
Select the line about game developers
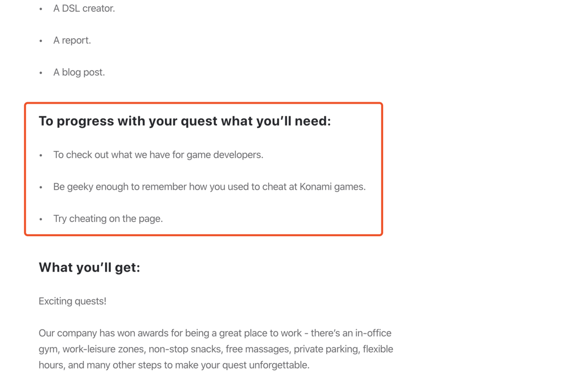click(x=158, y=155)
